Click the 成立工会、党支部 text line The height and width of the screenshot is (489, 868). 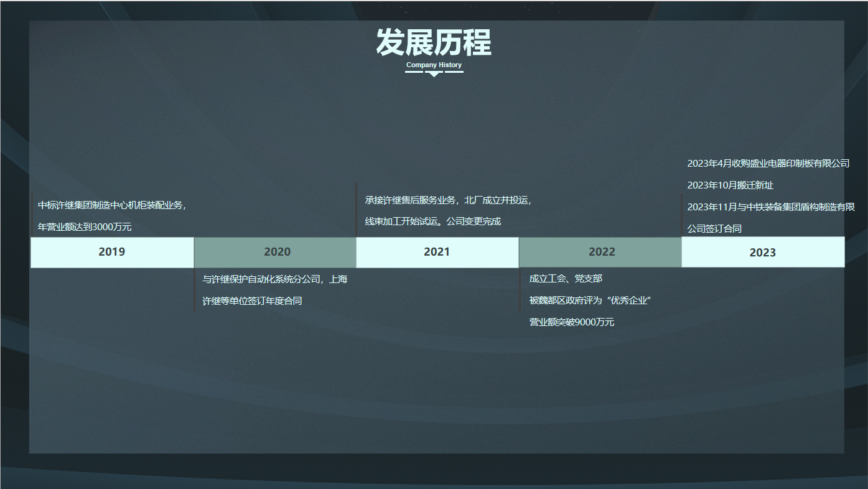(x=566, y=278)
